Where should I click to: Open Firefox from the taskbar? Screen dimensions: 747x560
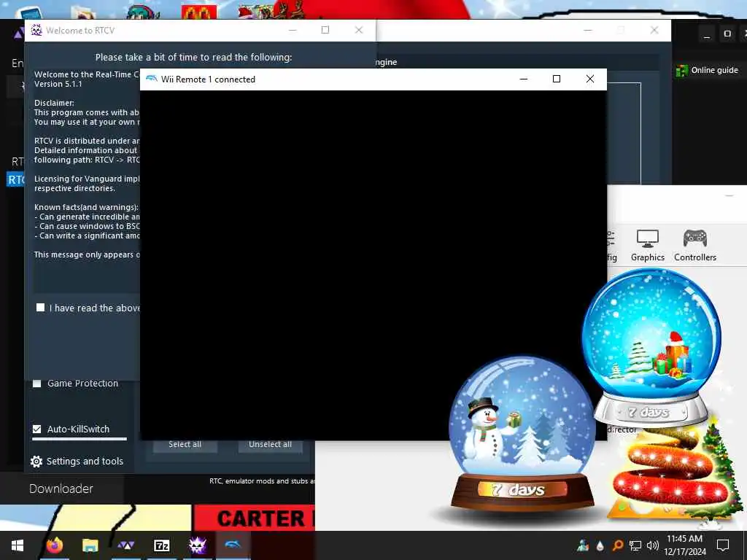[54, 545]
